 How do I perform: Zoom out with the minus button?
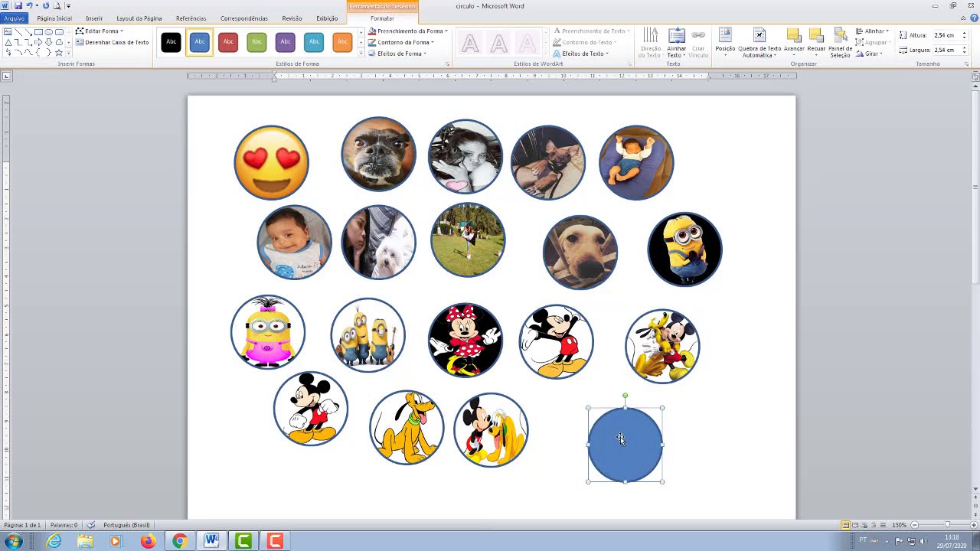(x=913, y=525)
